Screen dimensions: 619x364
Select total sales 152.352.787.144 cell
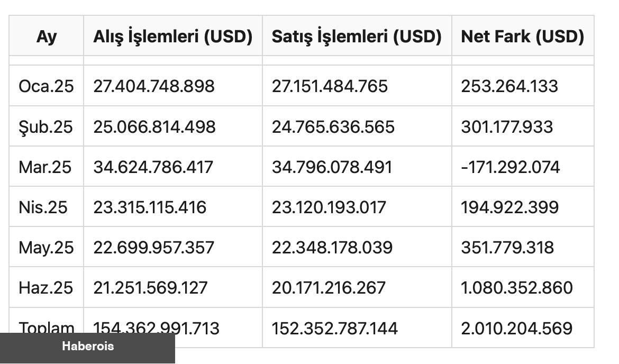[334, 328]
